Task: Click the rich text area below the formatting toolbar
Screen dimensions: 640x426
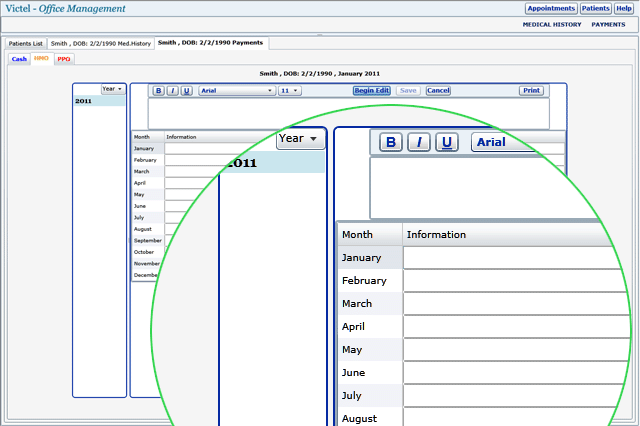Action: click(349, 113)
